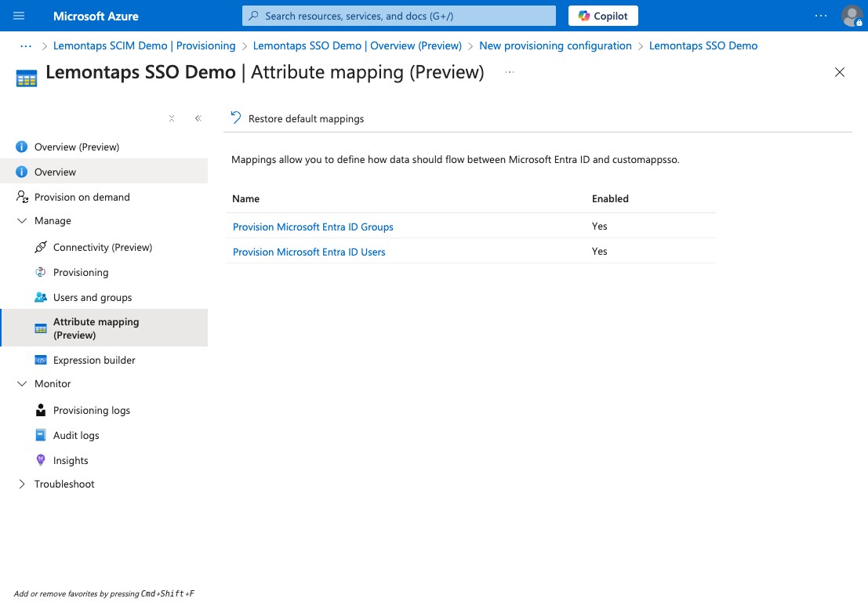Click the Restore default mappings icon

pos(236,118)
